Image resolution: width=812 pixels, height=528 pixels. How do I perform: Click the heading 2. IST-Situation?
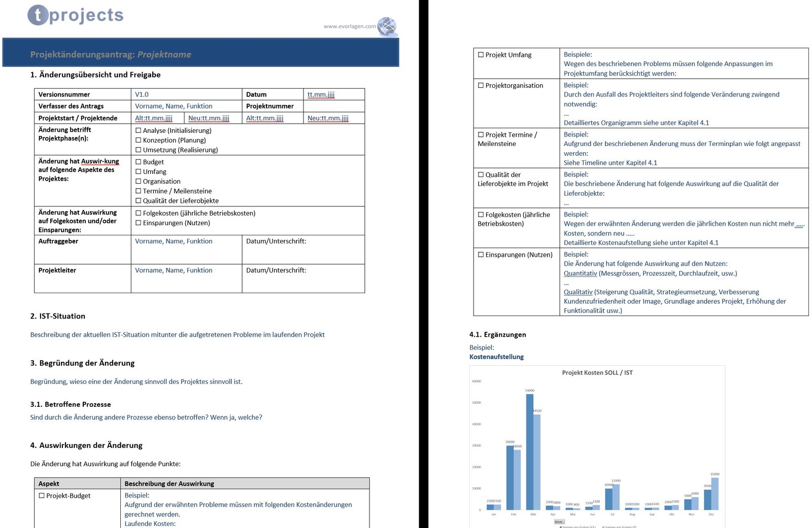pyautogui.click(x=58, y=316)
